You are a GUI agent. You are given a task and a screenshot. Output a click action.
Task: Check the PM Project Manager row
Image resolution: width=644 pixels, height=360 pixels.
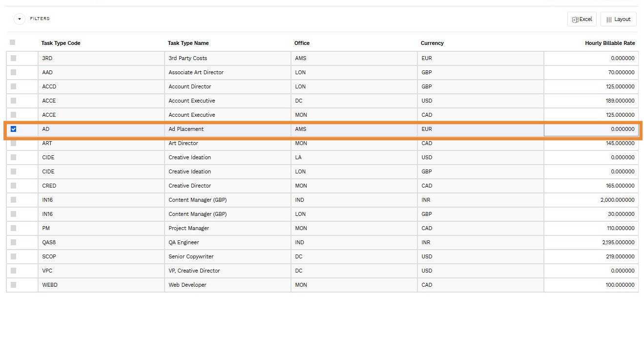(x=13, y=228)
